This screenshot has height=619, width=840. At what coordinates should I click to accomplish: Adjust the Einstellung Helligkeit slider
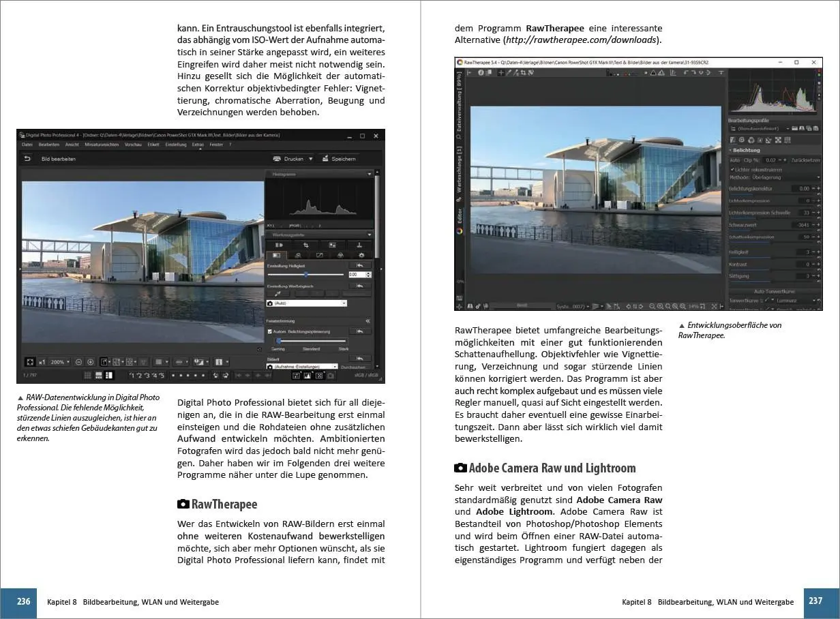pyautogui.click(x=305, y=274)
